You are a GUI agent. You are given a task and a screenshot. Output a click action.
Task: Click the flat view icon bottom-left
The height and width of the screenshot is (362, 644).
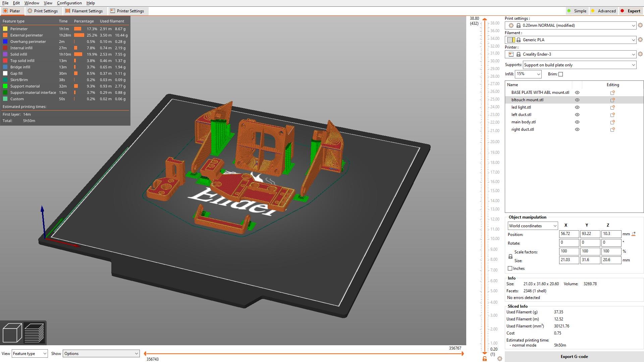(34, 333)
